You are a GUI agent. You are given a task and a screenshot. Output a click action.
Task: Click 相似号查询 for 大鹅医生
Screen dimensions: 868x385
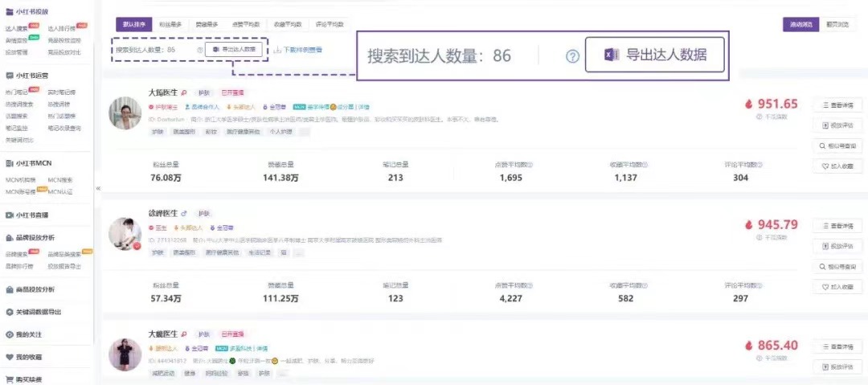point(837,145)
